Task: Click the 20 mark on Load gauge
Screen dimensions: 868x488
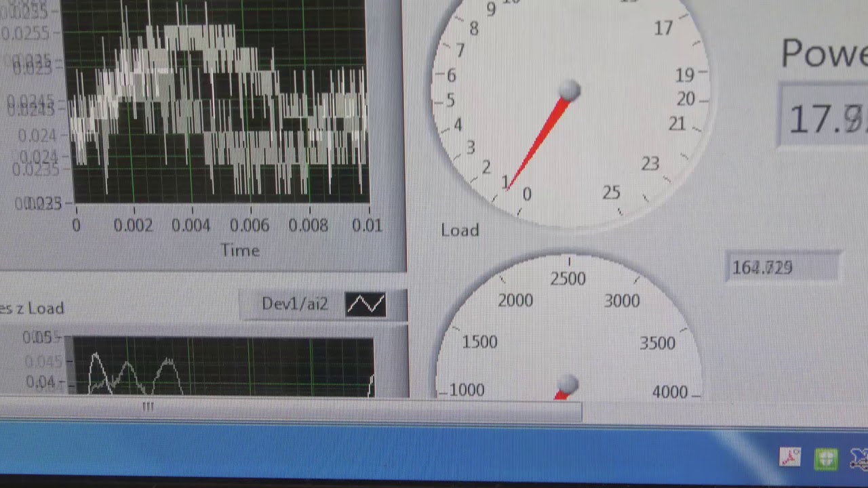Action: coord(686,100)
